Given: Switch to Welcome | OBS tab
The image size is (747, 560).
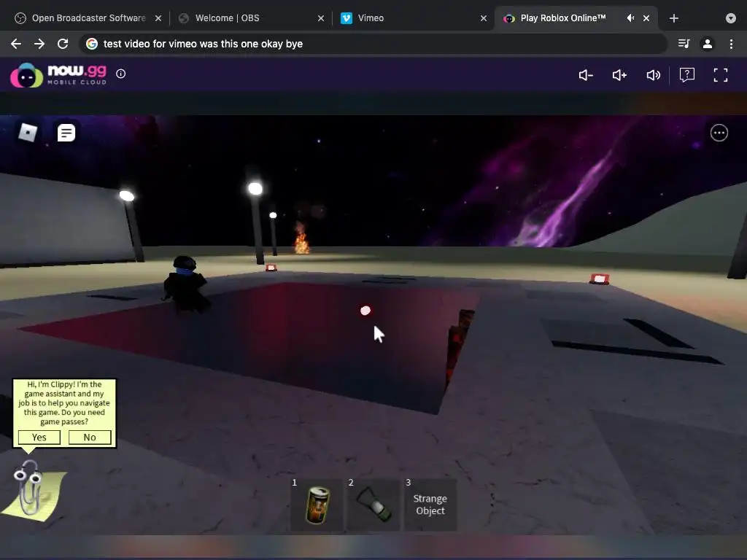Looking at the screenshot, I should pos(251,18).
